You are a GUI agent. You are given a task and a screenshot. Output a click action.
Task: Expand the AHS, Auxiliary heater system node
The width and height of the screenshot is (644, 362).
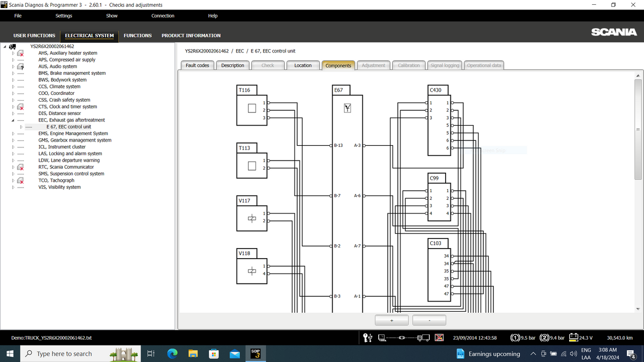[13, 53]
